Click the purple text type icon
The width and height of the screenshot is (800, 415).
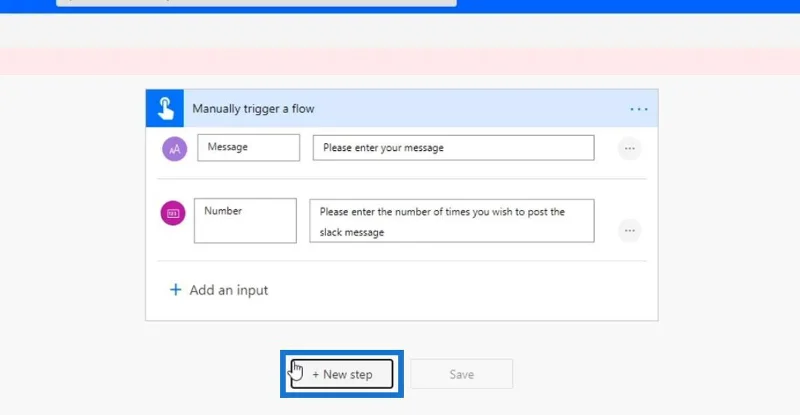point(174,149)
